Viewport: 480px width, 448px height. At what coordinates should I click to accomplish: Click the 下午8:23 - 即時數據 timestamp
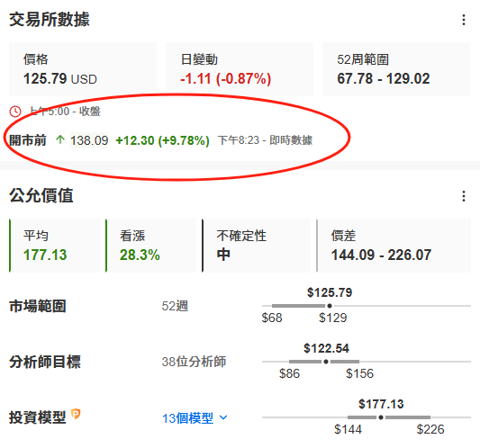(265, 140)
